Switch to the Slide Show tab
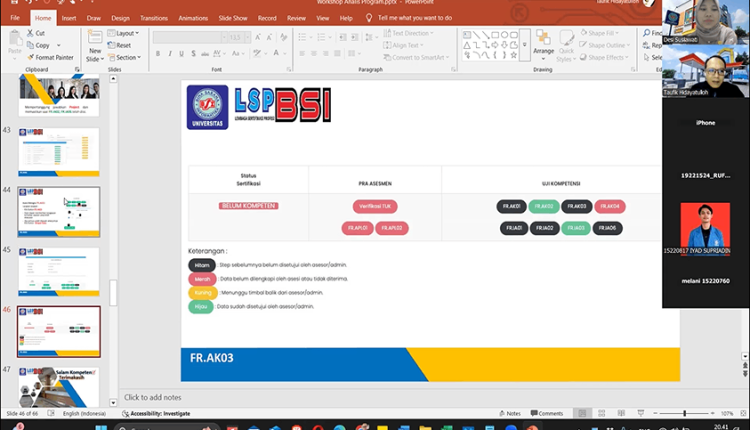This screenshot has height=430, width=750. point(233,18)
